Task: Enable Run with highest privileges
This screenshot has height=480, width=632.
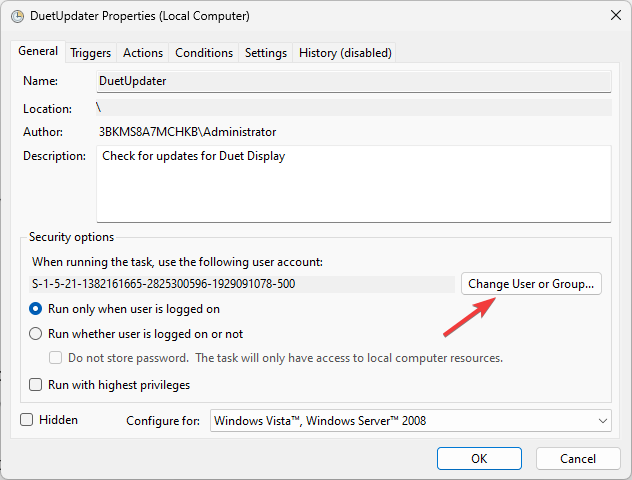Action: click(x=37, y=385)
